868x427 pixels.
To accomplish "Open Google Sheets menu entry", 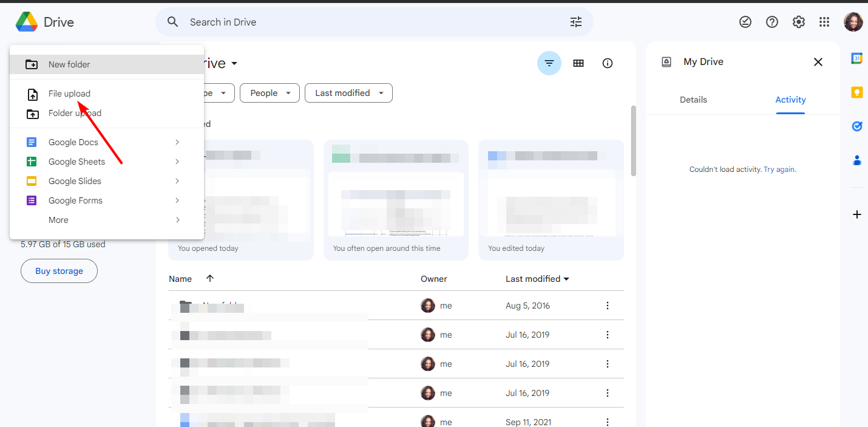I will (x=107, y=162).
